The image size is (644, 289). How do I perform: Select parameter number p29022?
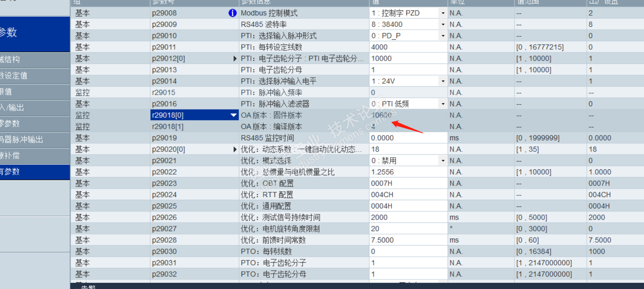(x=164, y=172)
